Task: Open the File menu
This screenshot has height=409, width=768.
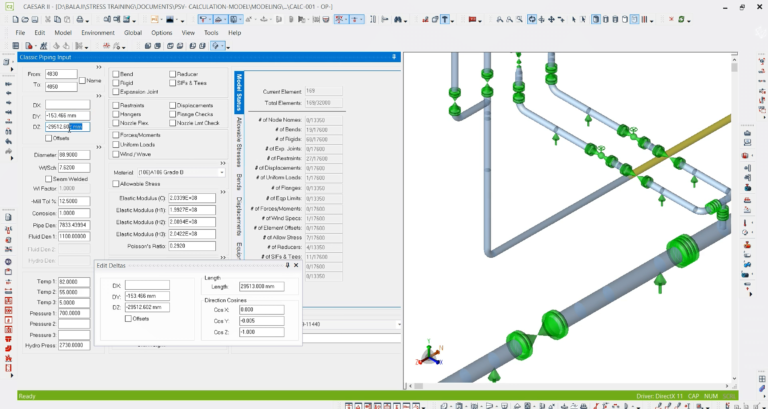Action: [20, 33]
